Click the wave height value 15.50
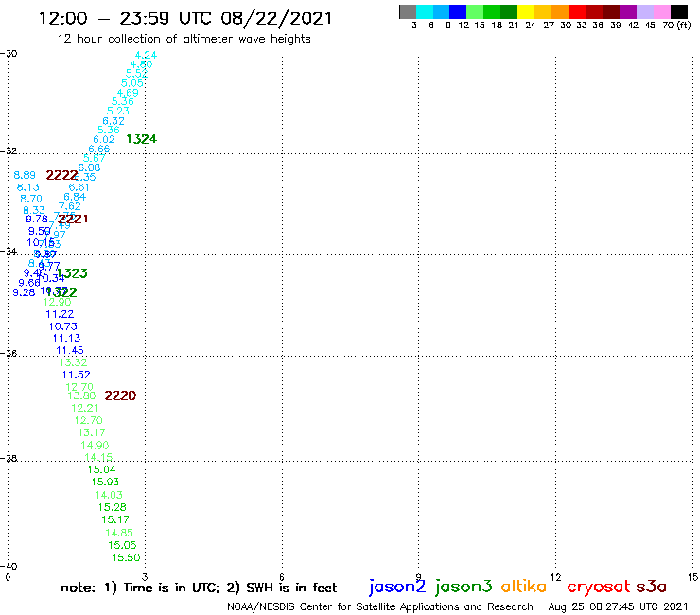Viewport: 700px width, 615px height. click(126, 557)
